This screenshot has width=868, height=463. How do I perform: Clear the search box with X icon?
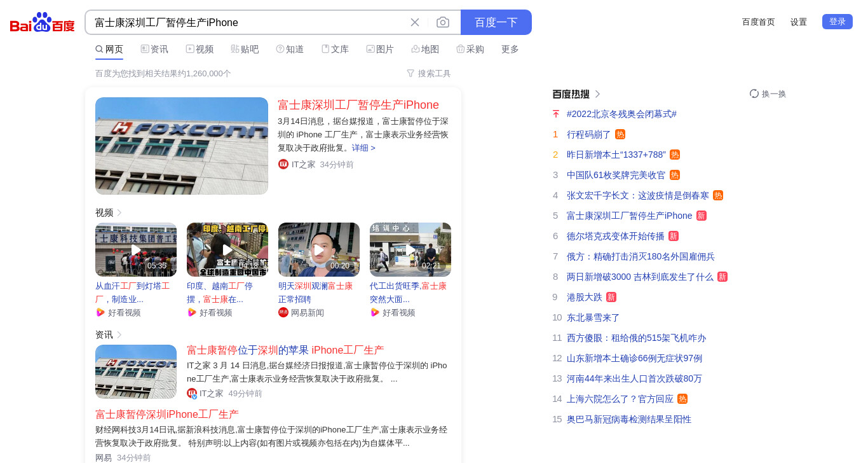coord(415,22)
